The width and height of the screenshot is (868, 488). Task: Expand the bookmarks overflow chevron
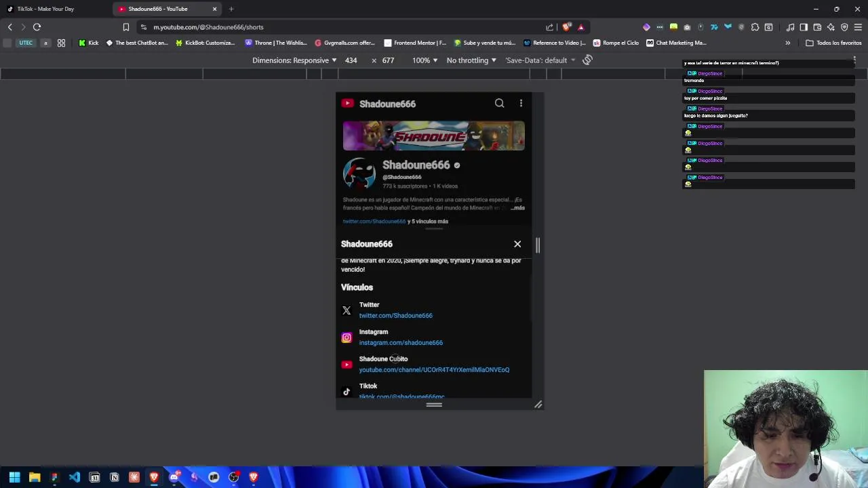[787, 43]
